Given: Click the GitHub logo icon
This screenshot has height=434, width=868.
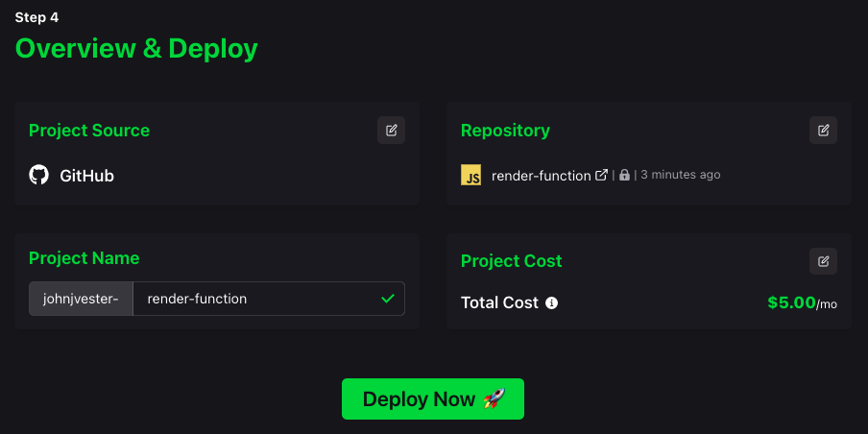Looking at the screenshot, I should click(x=39, y=176).
